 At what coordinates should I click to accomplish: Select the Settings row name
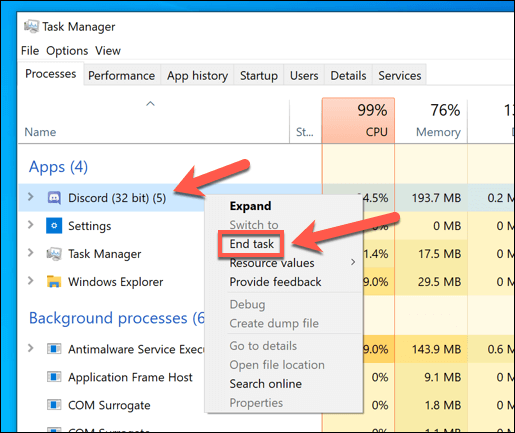pyautogui.click(x=90, y=226)
